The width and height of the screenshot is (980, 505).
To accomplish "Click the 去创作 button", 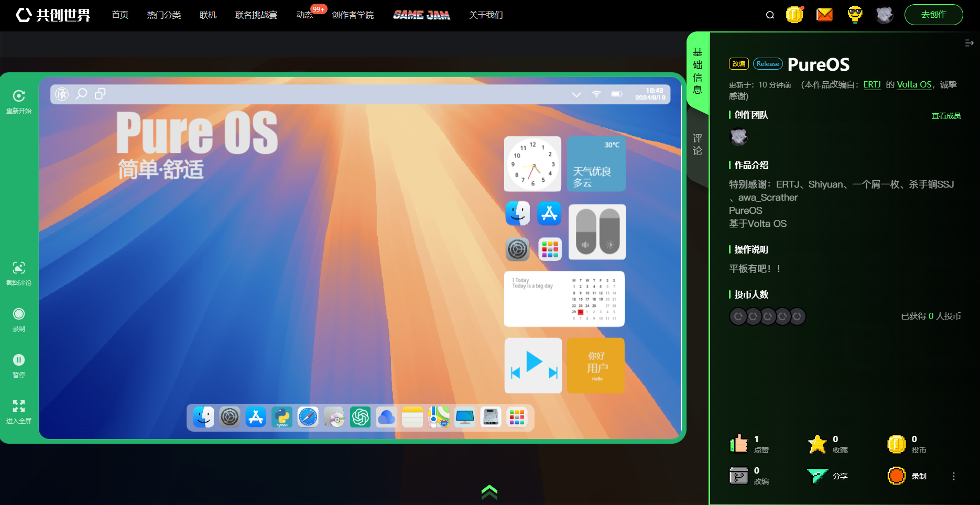I will 934,15.
